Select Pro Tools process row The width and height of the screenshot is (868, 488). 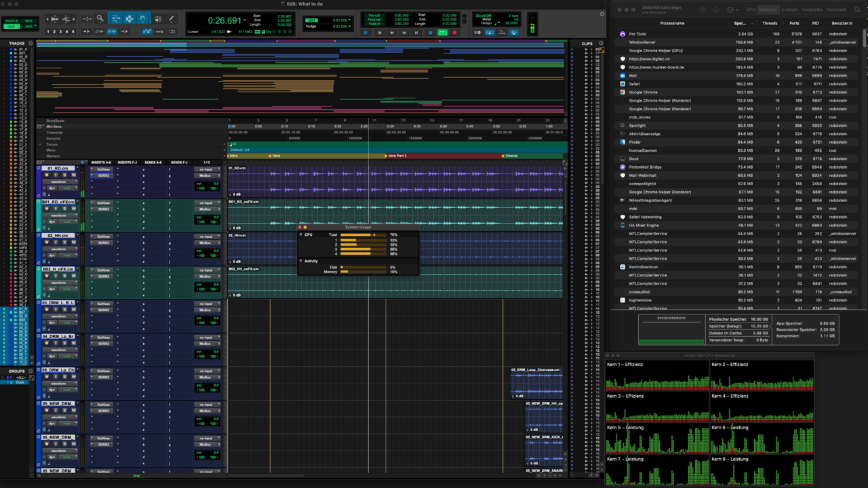[x=738, y=34]
